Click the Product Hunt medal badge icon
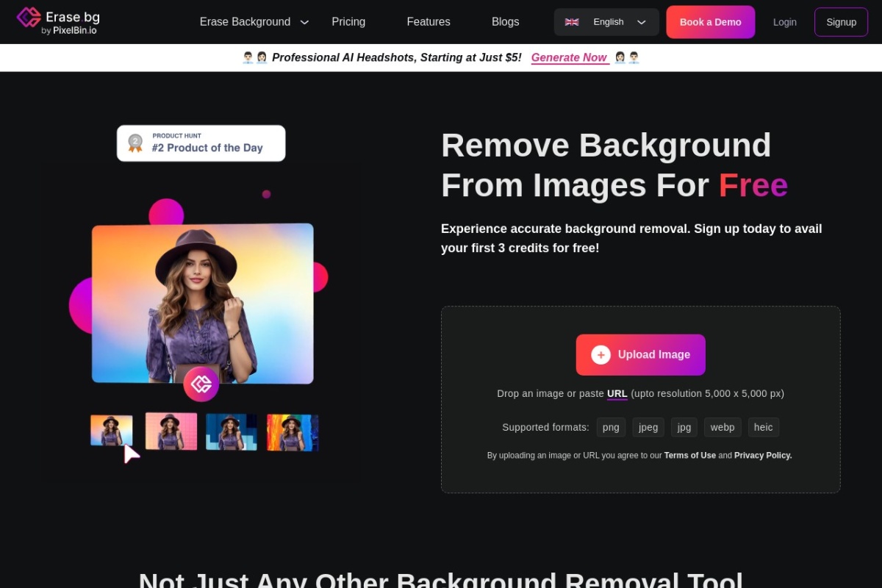Viewport: 882px width, 588px height. click(135, 143)
